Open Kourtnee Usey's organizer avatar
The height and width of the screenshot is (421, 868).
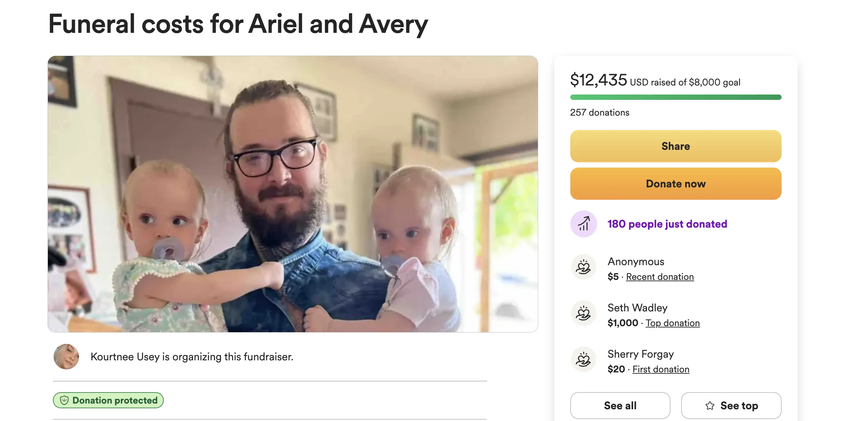pos(66,357)
